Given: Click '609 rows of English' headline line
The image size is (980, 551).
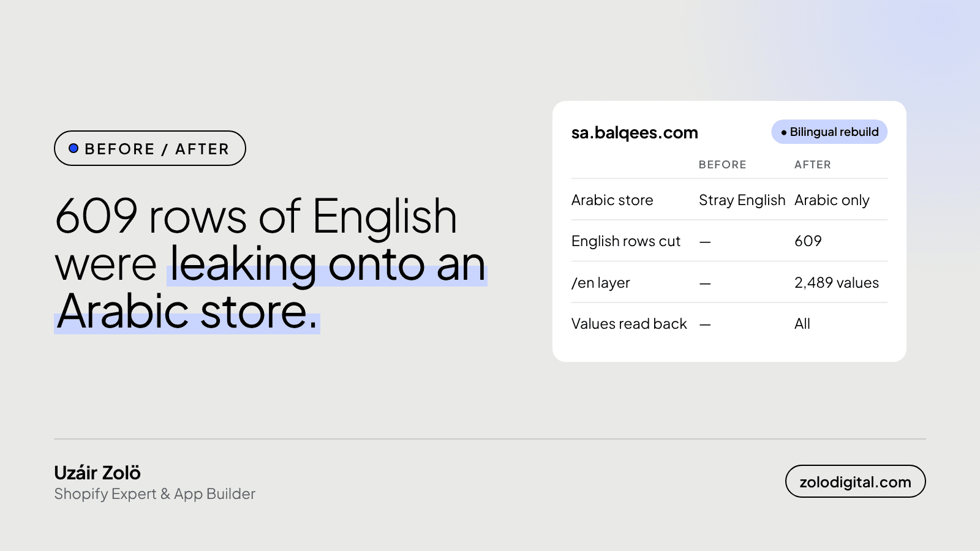Looking at the screenshot, I should (x=256, y=216).
